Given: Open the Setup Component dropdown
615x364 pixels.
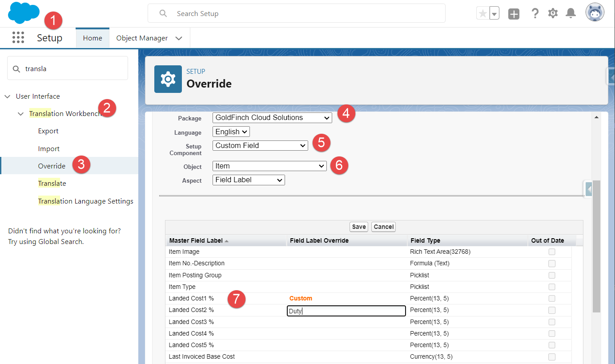Looking at the screenshot, I should (260, 145).
